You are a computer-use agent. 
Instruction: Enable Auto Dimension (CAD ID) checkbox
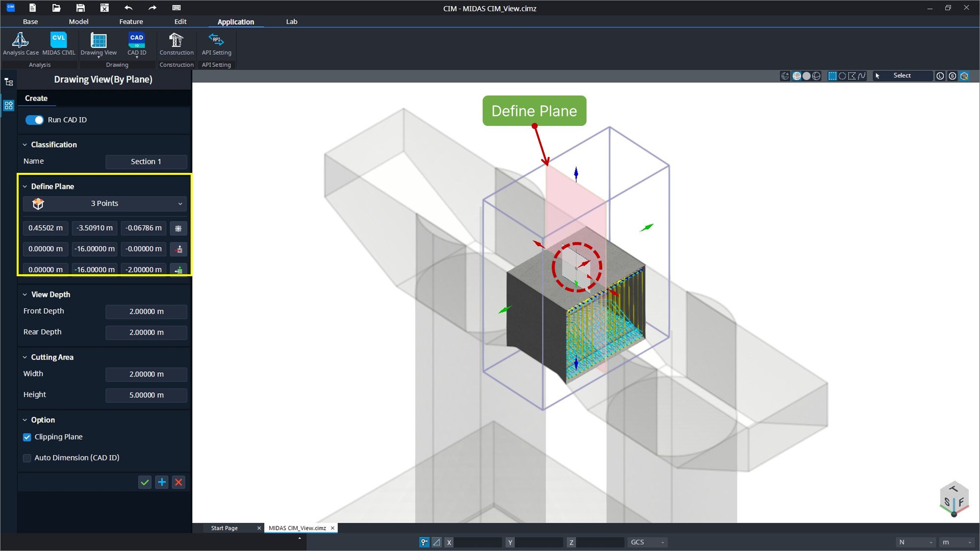(x=27, y=458)
